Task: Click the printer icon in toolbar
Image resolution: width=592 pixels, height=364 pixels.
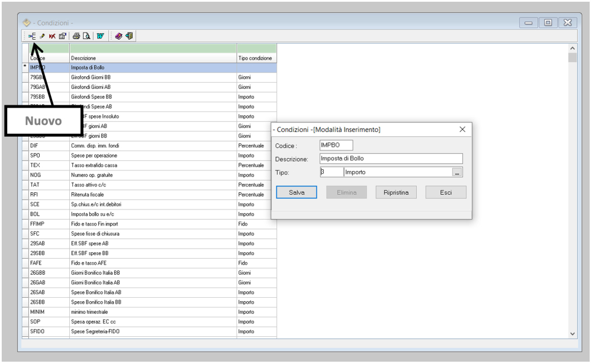Action: [76, 37]
